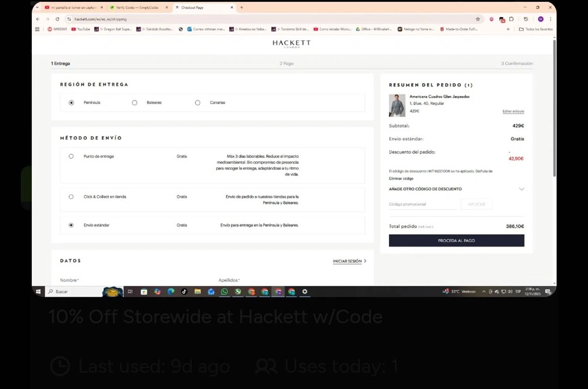This screenshot has width=588, height=389.
Task: Open Settings gear in the taskbar
Action: pyautogui.click(x=305, y=291)
